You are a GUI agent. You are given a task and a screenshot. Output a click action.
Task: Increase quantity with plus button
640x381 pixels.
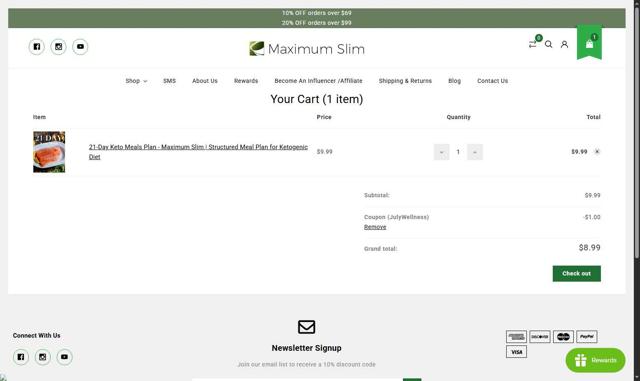tap(475, 152)
